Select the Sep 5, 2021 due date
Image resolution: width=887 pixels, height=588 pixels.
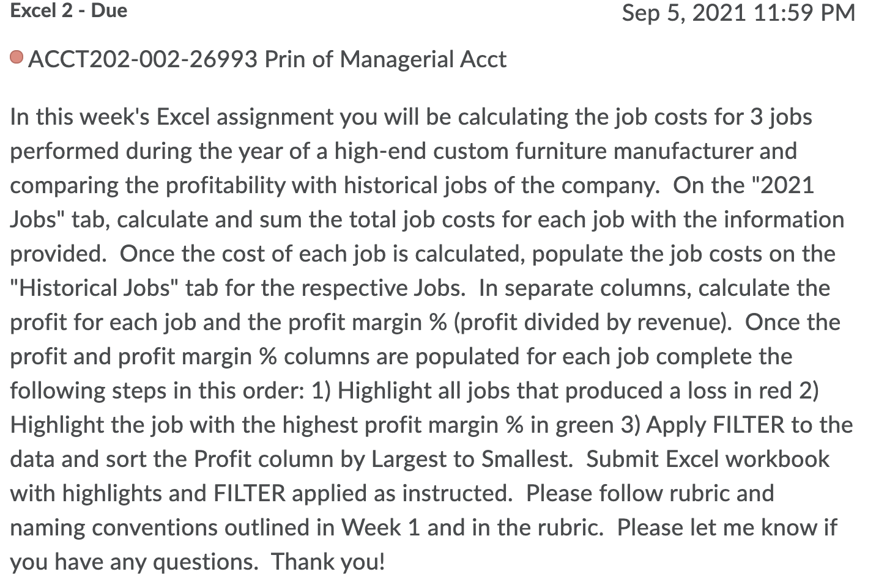[684, 13]
